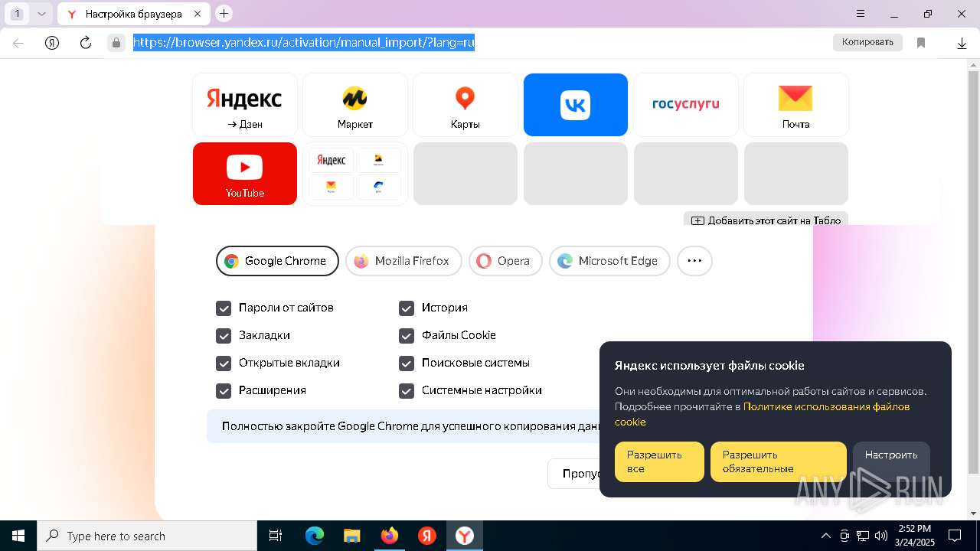Screen dimensions: 980x551
Task: Uncheck Пароли от сайтов checkbox
Action: click(x=224, y=308)
